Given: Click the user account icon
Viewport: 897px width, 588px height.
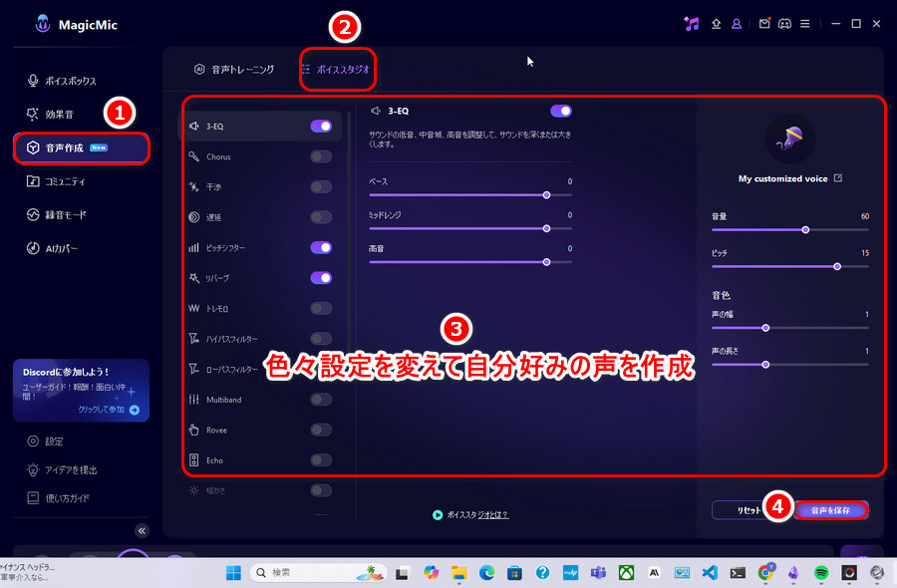Looking at the screenshot, I should 737,24.
